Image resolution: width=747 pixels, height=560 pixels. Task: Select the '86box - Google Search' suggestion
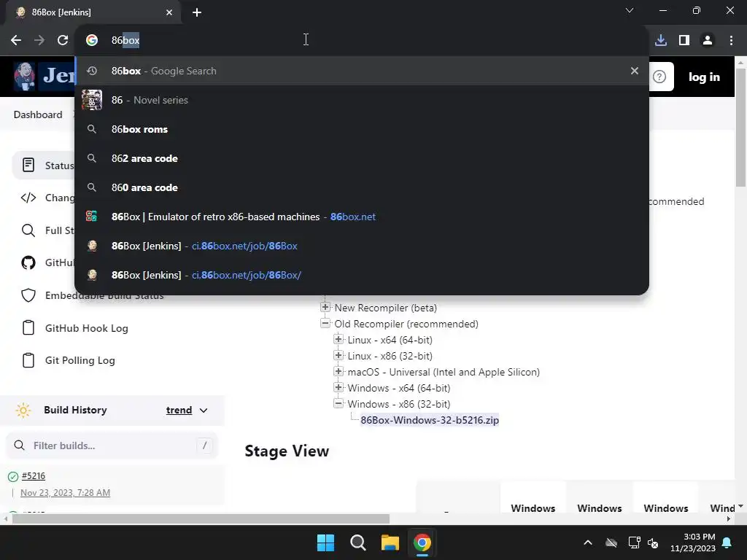tap(362, 71)
